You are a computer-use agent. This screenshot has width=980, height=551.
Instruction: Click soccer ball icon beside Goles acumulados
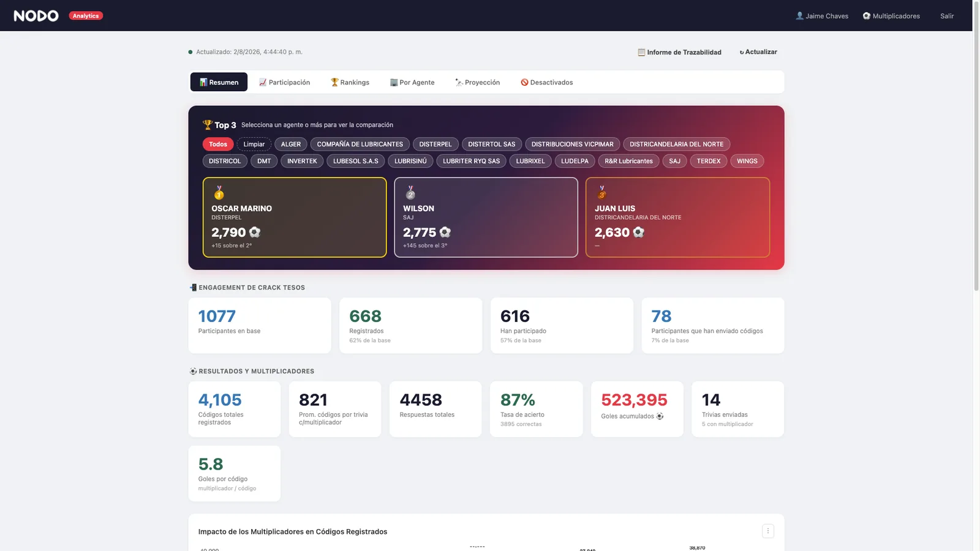660,416
